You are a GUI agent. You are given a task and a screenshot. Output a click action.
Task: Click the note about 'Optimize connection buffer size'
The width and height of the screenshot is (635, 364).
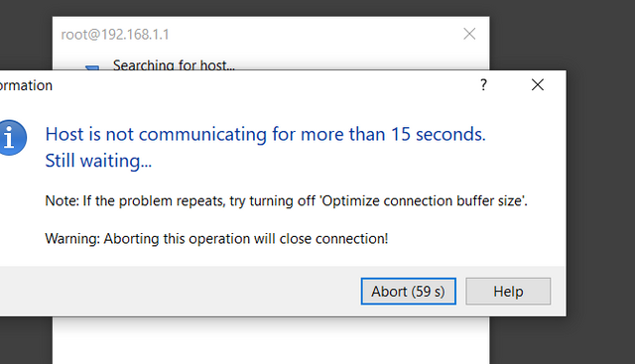pyautogui.click(x=287, y=200)
